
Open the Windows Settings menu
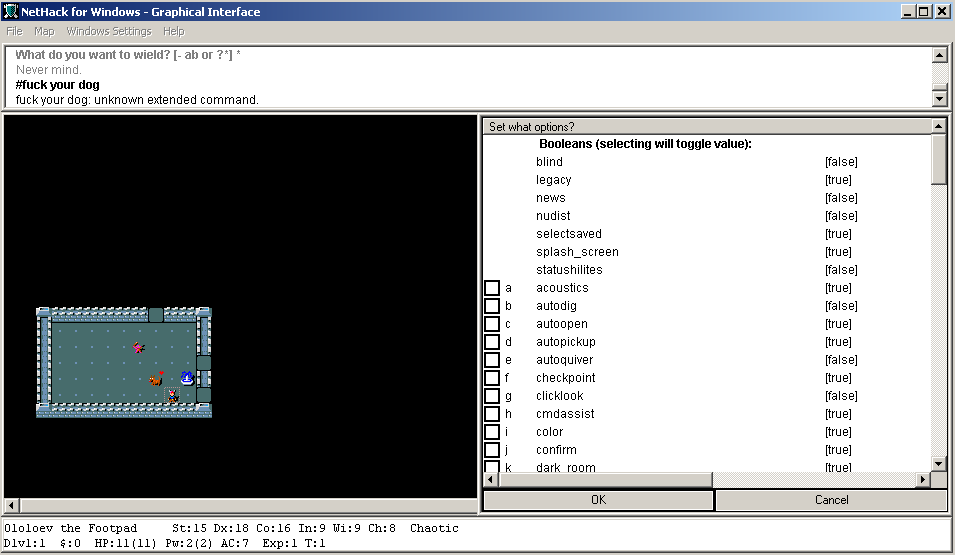109,31
